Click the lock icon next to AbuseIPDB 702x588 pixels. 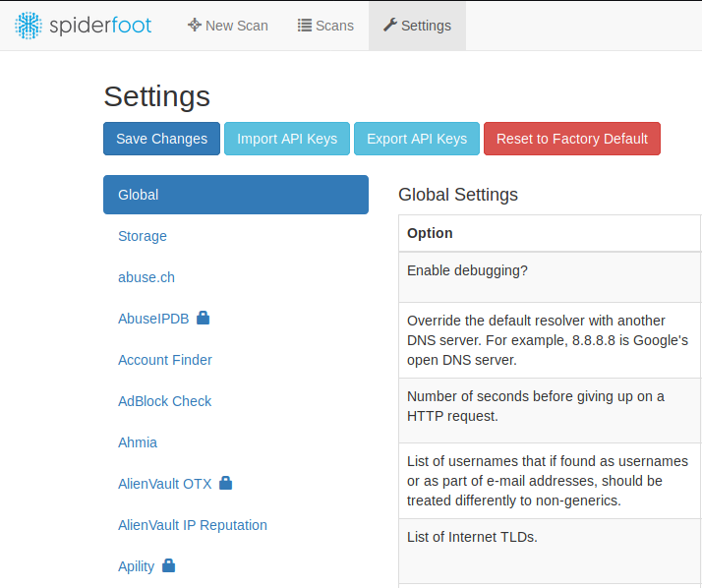(x=203, y=318)
